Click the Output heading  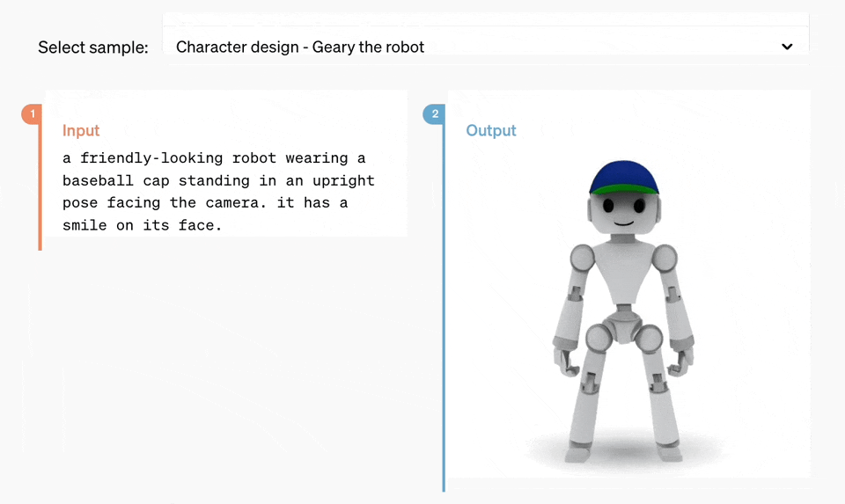pyautogui.click(x=491, y=130)
